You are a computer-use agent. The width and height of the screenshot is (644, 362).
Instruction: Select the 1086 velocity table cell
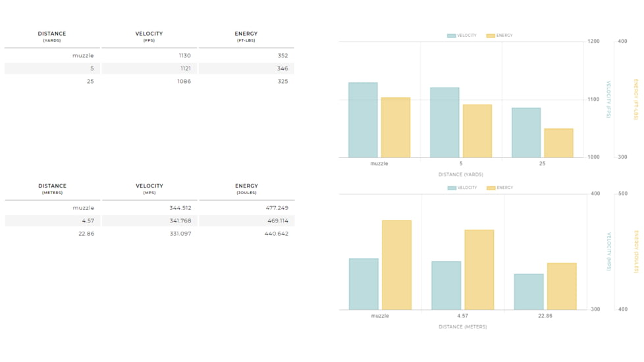coord(184,82)
